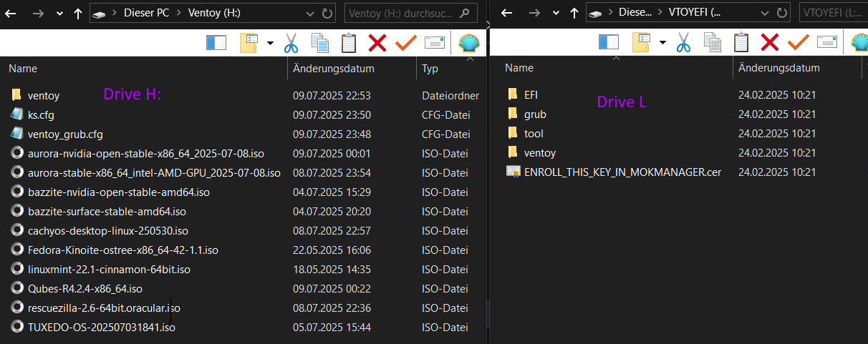
Task: Go back in the Ventoy (H:) window
Action: (11, 13)
